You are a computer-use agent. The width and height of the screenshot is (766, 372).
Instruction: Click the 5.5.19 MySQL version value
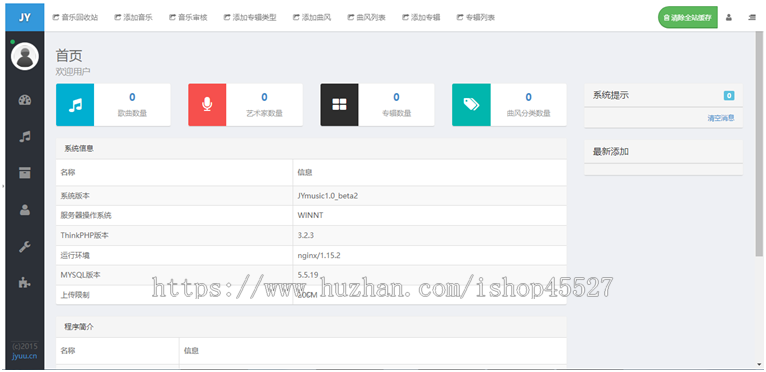tap(308, 275)
